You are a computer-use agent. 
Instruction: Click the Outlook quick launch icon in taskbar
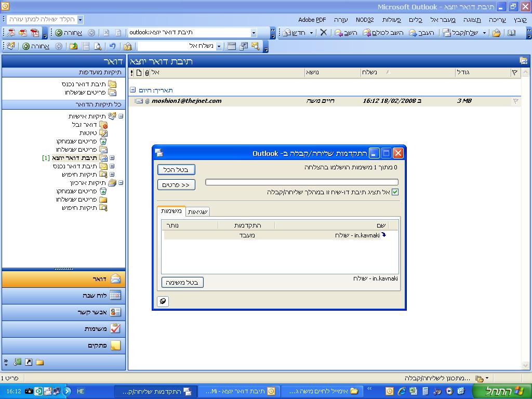[390, 391]
